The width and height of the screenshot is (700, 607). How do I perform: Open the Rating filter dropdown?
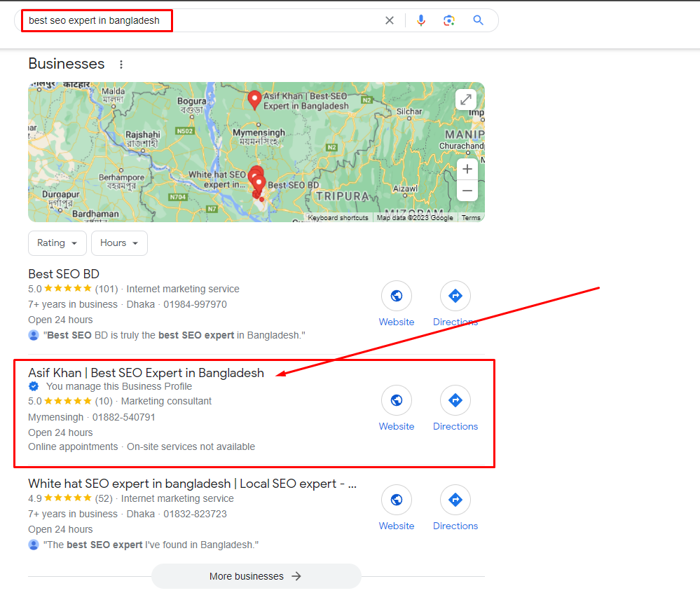pyautogui.click(x=57, y=243)
